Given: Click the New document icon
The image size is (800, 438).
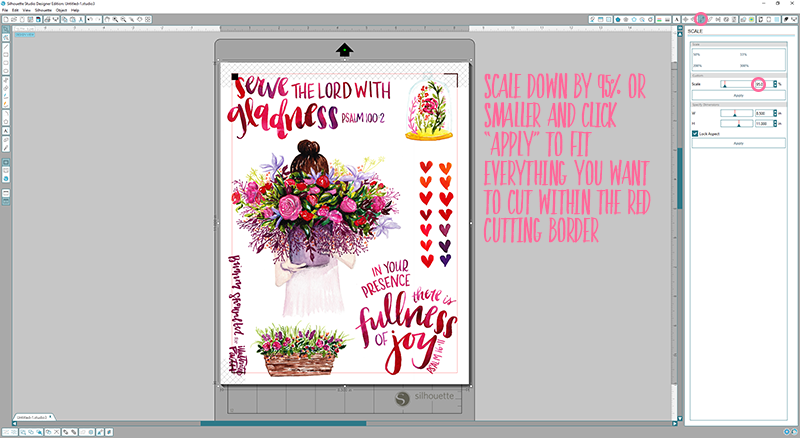Looking at the screenshot, I should (6, 19).
